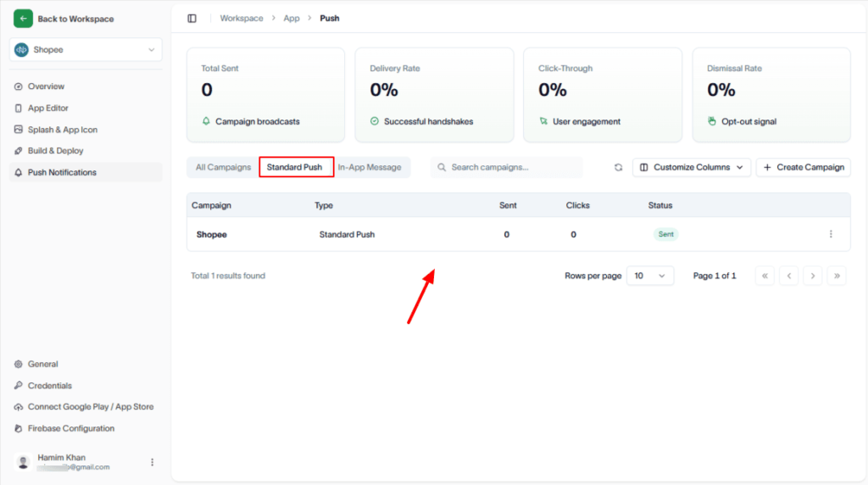The image size is (868, 485).
Task: Click Hamim Khan profile avatar
Action: coord(23,462)
